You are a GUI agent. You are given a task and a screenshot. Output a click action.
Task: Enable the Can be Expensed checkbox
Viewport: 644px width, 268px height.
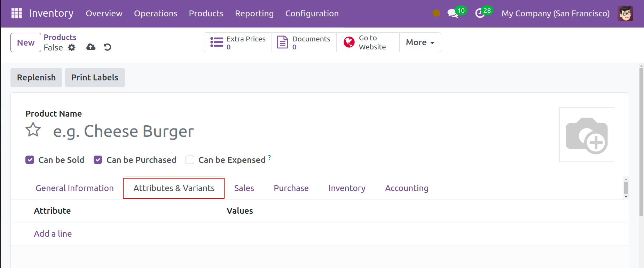click(x=190, y=160)
